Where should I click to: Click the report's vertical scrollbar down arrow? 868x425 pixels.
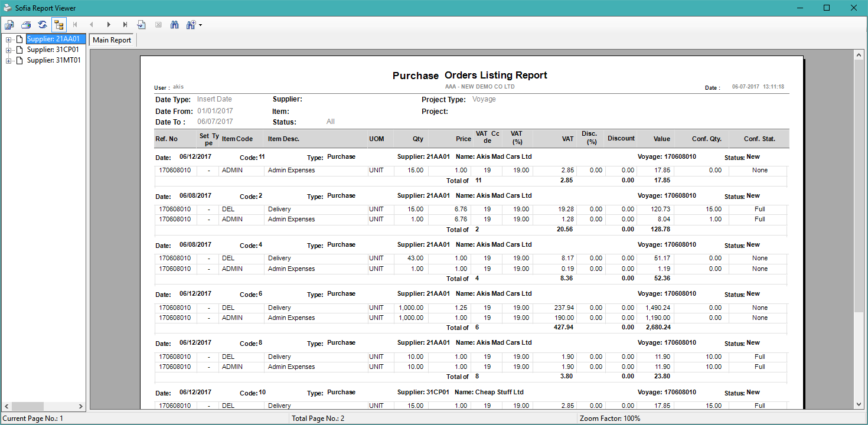859,404
